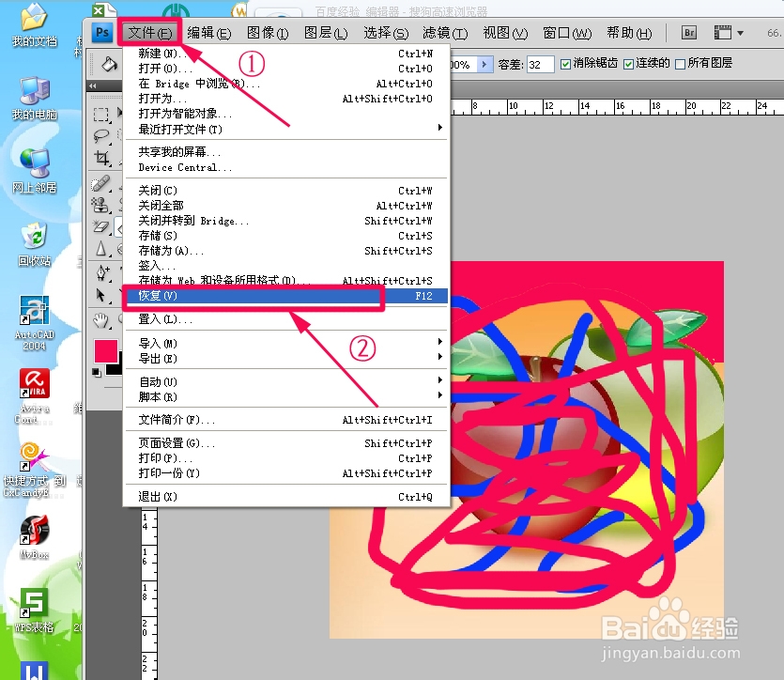This screenshot has width=784, height=680.
Task: Click the red foreground color swatch
Action: coord(104,351)
